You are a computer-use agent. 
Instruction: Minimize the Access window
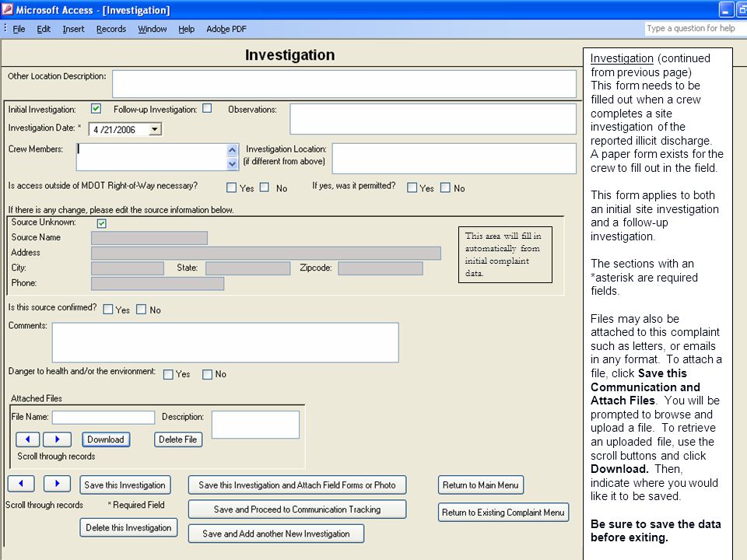click(725, 9)
